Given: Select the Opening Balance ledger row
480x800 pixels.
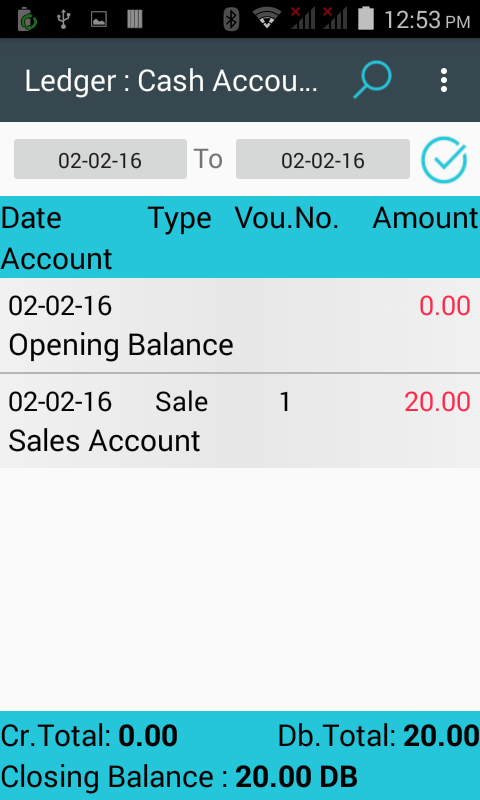Looking at the screenshot, I should click(x=240, y=326).
